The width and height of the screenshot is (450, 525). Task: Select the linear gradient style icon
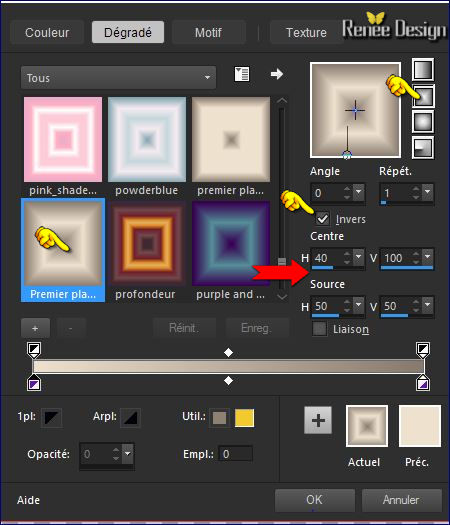coord(423,70)
